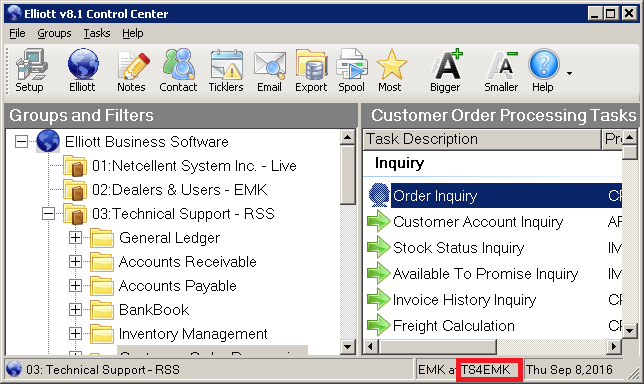Increase font with Bigger icon
Viewport: 644px width, 384px height.
(x=446, y=70)
